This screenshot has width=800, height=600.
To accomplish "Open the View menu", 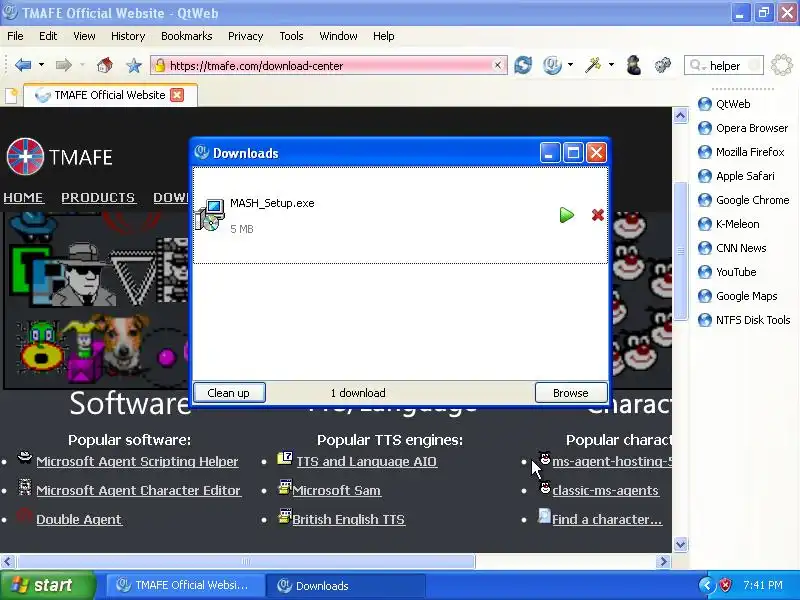I will pyautogui.click(x=84, y=36).
